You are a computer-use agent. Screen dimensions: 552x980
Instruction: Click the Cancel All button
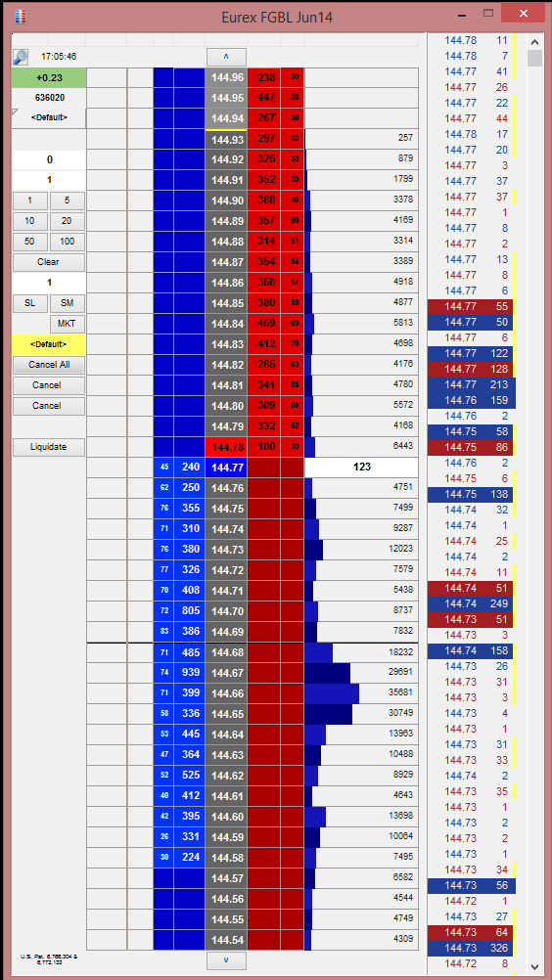49,365
